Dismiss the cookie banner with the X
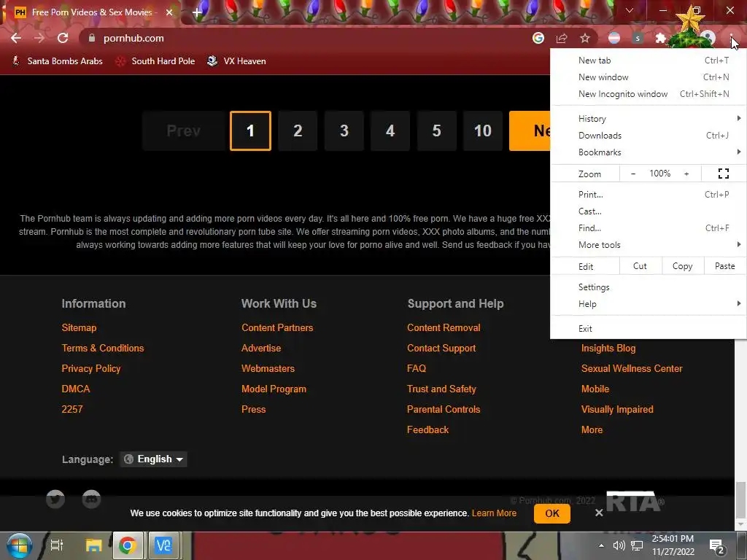 point(599,513)
